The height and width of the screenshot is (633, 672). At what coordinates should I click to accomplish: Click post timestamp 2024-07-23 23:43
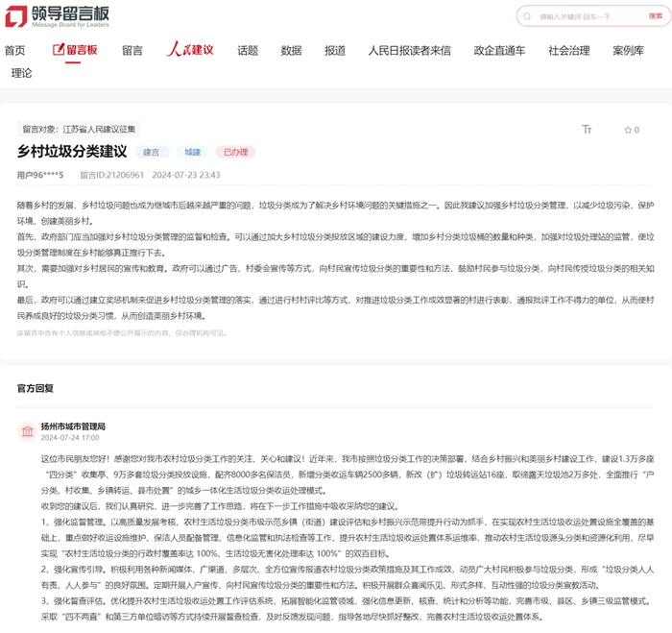click(x=186, y=175)
